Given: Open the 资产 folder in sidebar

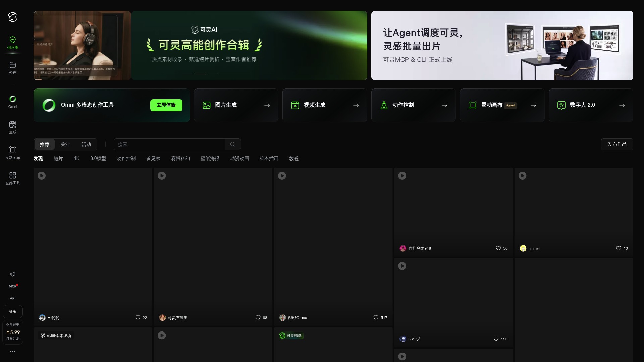Looking at the screenshot, I should click(13, 68).
